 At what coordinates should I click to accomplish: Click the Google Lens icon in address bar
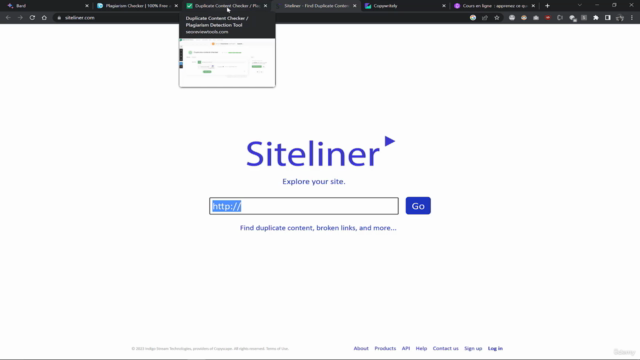[x=473, y=18]
